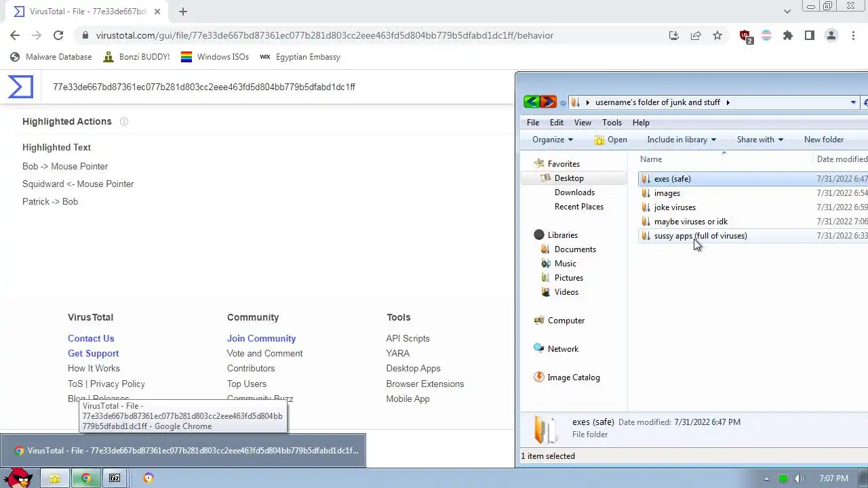The width and height of the screenshot is (868, 488).
Task: Click the Explorer back button
Action: [532, 102]
